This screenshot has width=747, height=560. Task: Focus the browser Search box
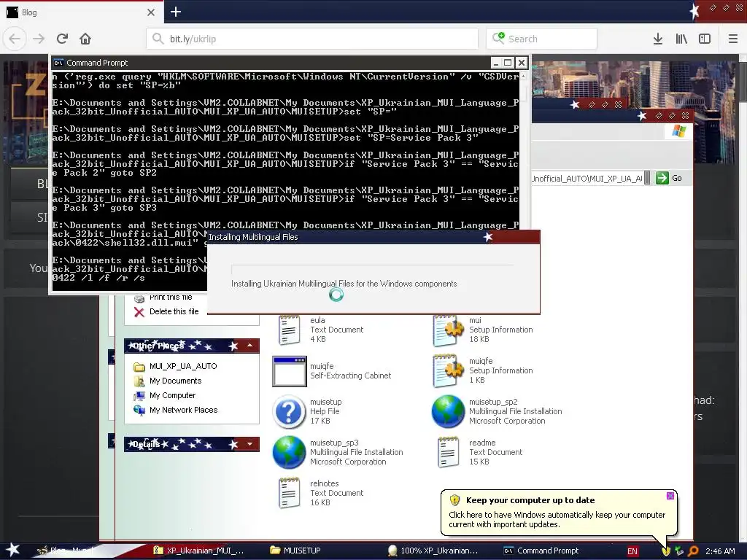click(x=541, y=39)
